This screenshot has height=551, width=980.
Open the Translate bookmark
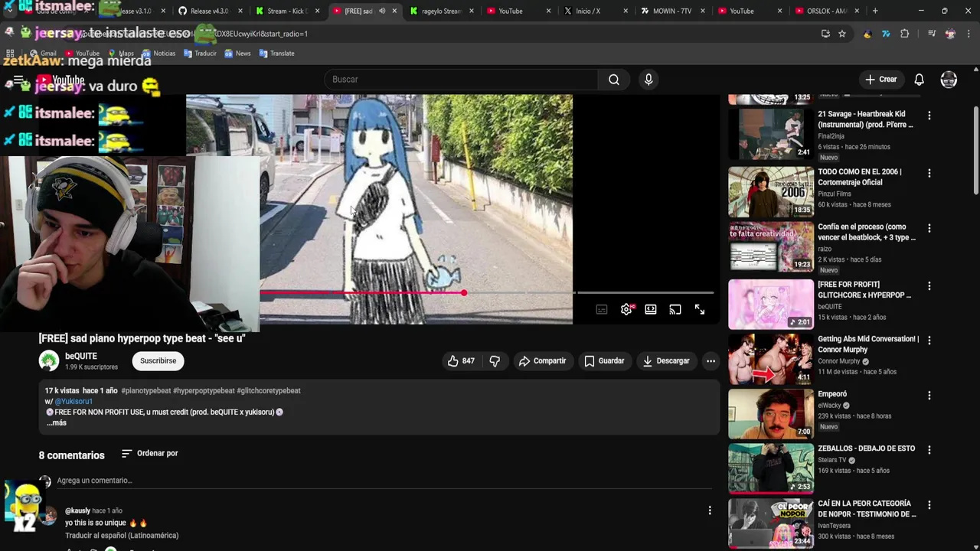[x=276, y=54]
